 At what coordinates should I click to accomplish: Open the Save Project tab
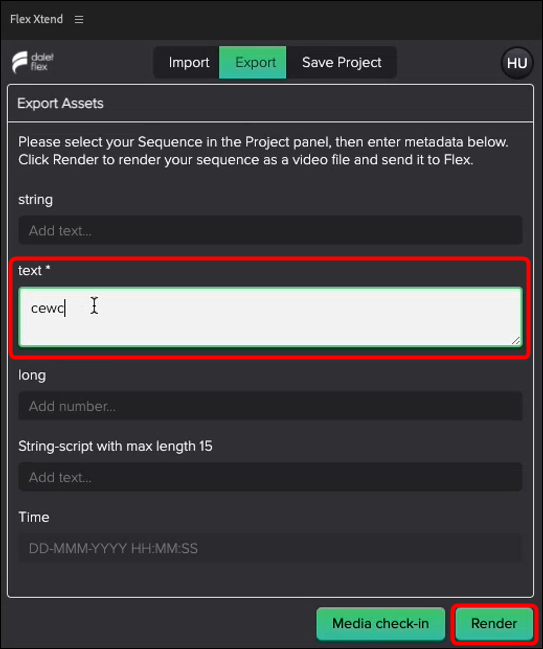341,62
